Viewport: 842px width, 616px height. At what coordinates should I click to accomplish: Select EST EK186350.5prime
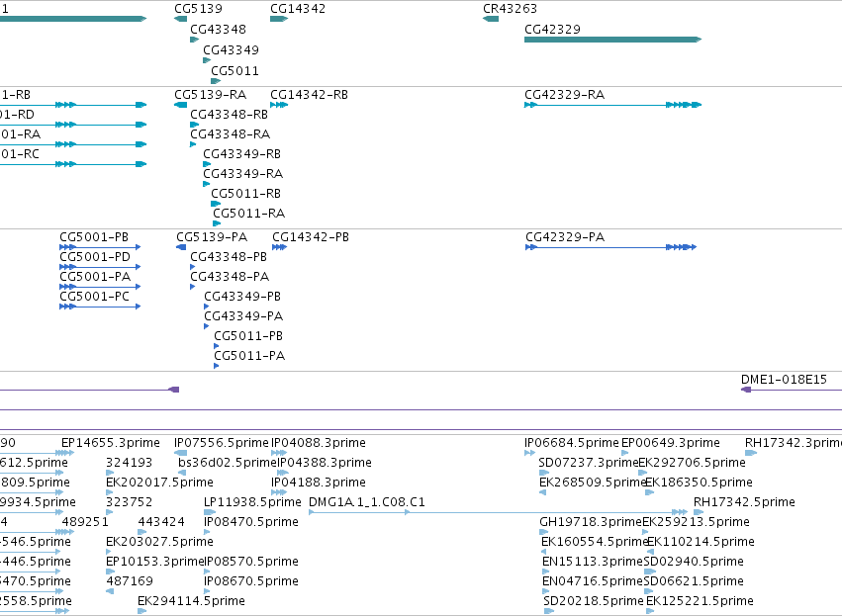[699, 483]
